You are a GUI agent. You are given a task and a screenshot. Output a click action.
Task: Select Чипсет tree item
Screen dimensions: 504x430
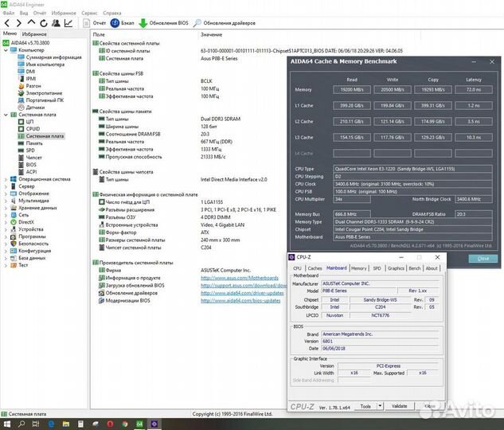[30, 158]
